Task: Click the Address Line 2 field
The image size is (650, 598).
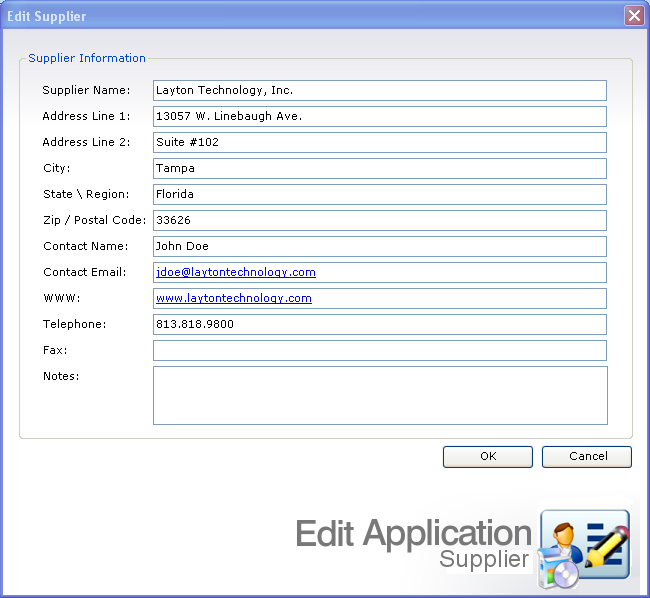Action: click(380, 143)
